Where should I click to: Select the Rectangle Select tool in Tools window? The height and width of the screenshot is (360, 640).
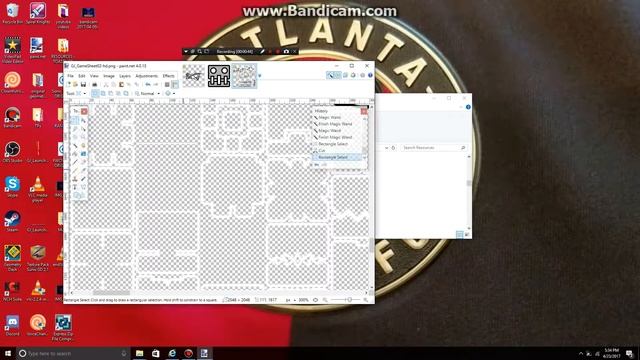click(75, 120)
